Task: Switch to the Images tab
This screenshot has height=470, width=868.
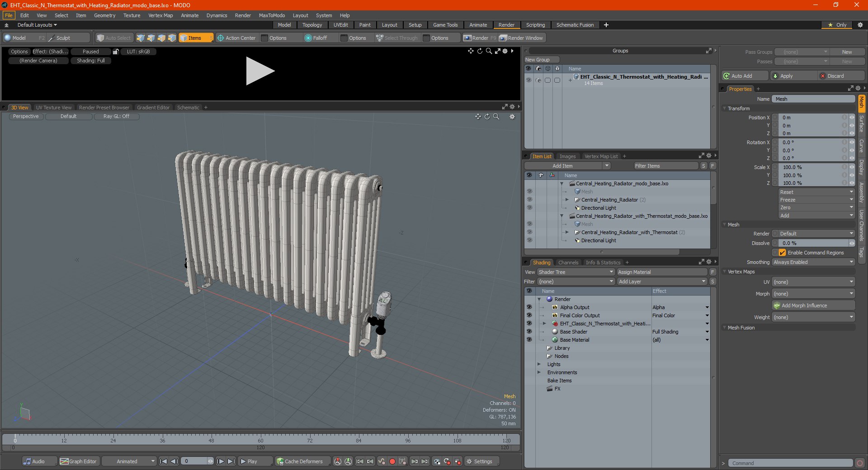Action: click(567, 156)
